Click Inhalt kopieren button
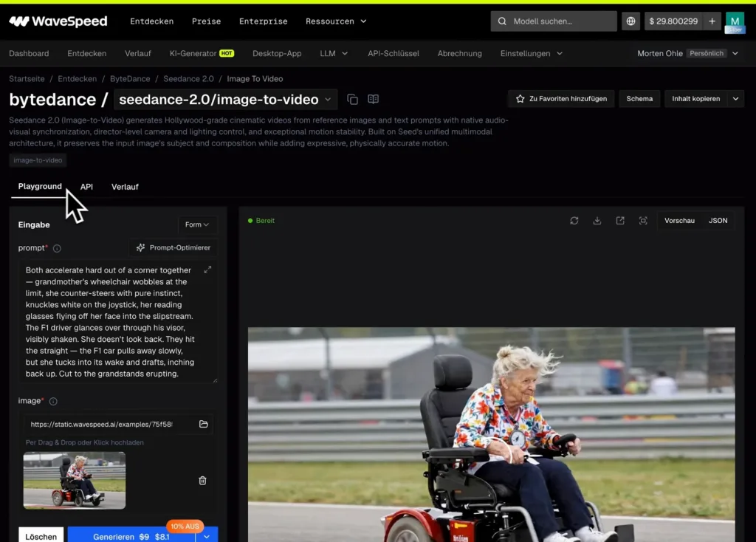This screenshot has height=542, width=756. [695, 99]
